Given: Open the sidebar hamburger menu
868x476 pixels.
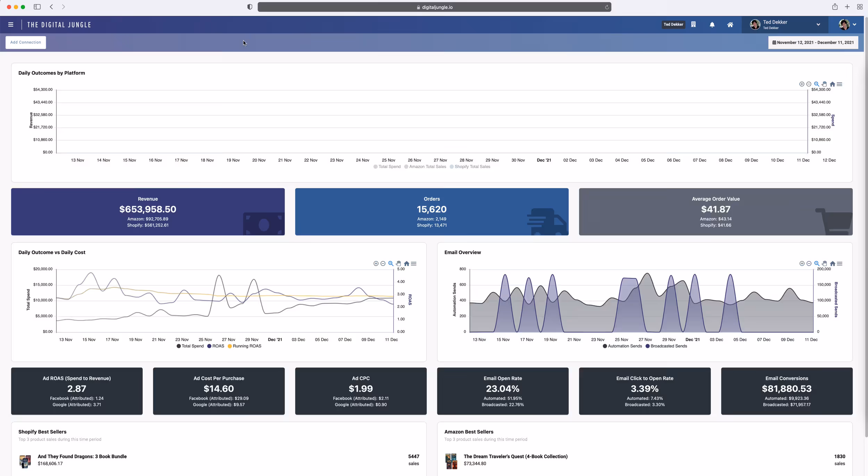Looking at the screenshot, I should click(11, 24).
